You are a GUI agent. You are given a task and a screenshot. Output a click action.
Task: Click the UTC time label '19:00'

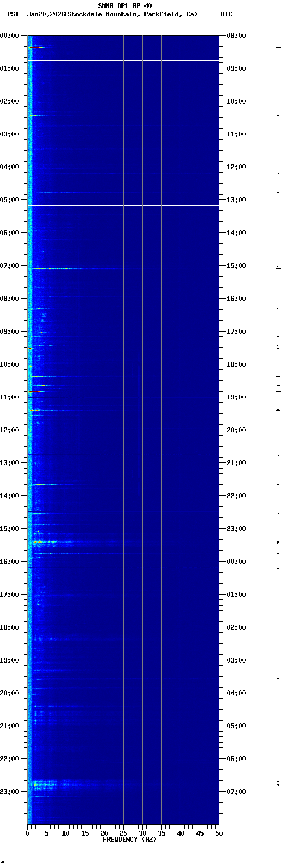236,397
